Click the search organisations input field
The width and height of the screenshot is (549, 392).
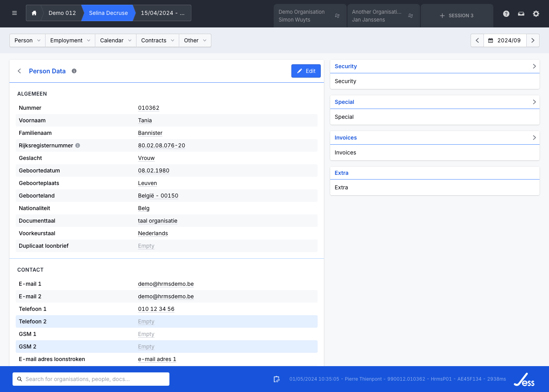[x=91, y=379]
